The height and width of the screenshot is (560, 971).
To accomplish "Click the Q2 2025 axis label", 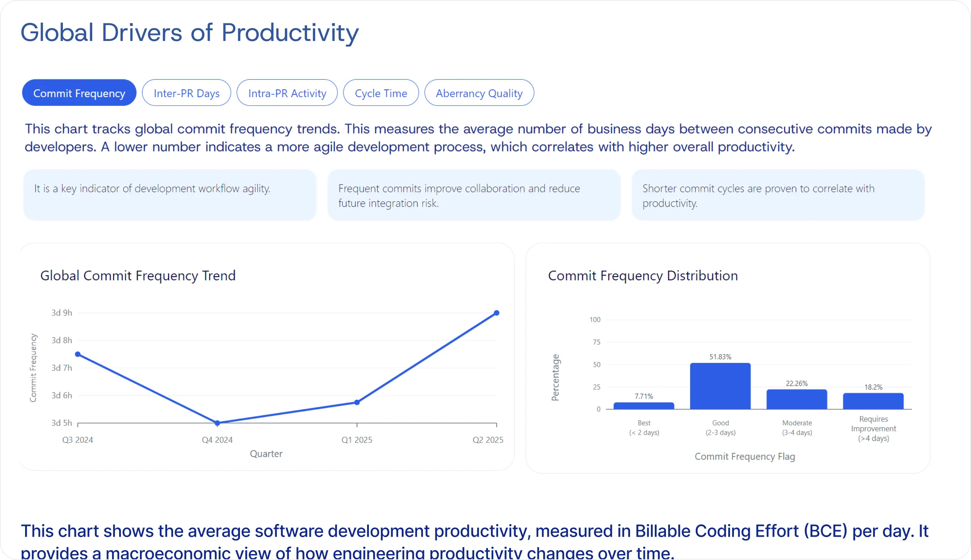I will pos(488,440).
